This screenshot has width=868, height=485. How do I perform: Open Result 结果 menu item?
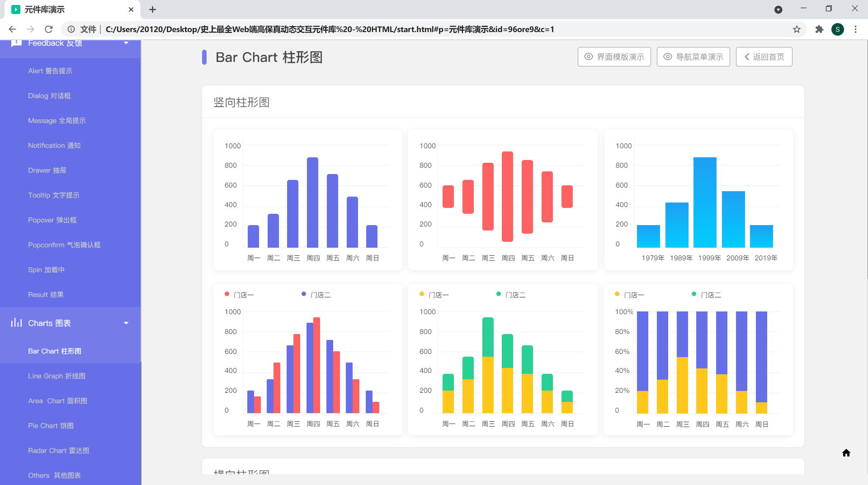click(46, 295)
